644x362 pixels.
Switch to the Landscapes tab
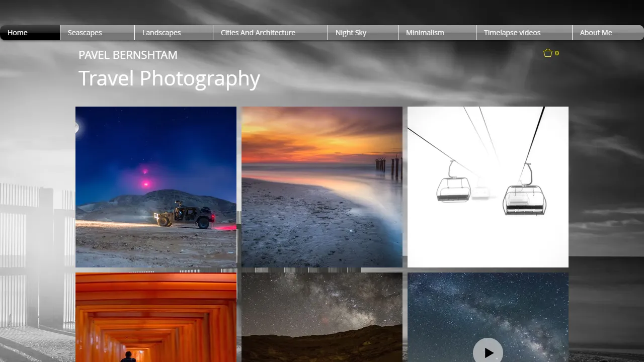point(162,33)
